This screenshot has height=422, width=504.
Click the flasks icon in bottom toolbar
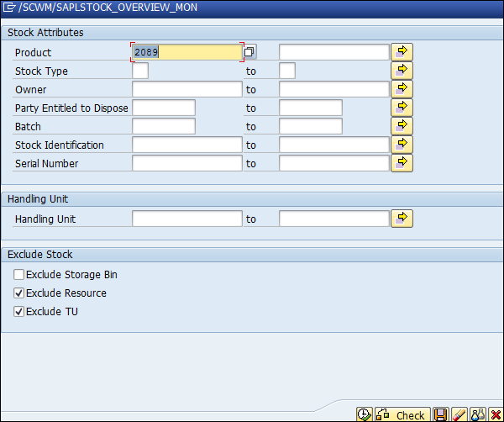478,414
